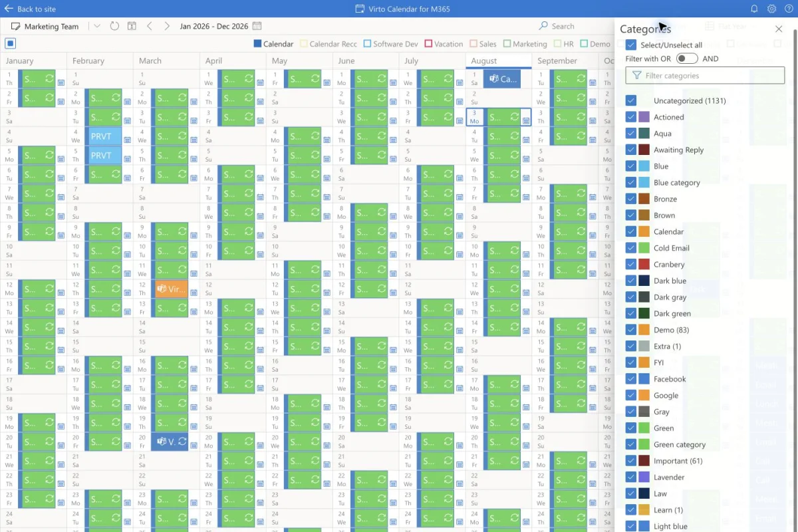Click the blue square toggle below Marketing Team
The image size is (798, 532).
(x=11, y=43)
